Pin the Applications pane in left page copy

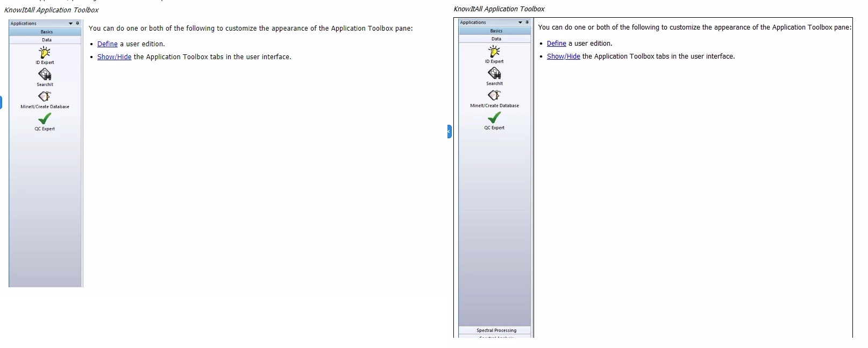pyautogui.click(x=77, y=23)
